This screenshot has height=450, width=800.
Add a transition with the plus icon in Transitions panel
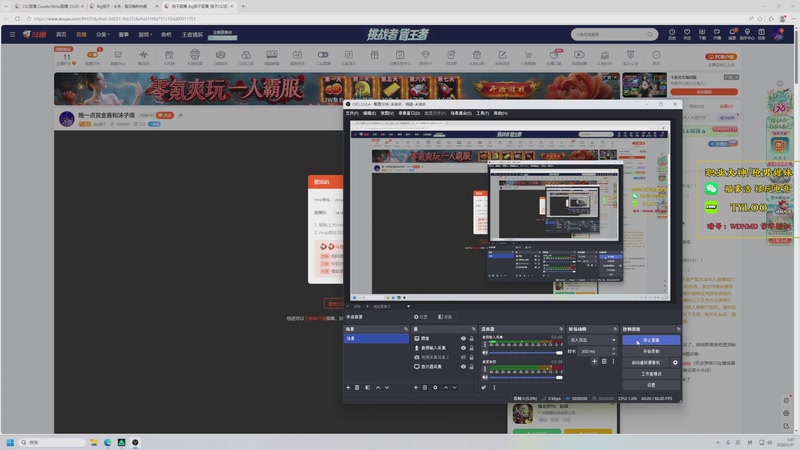coord(594,361)
